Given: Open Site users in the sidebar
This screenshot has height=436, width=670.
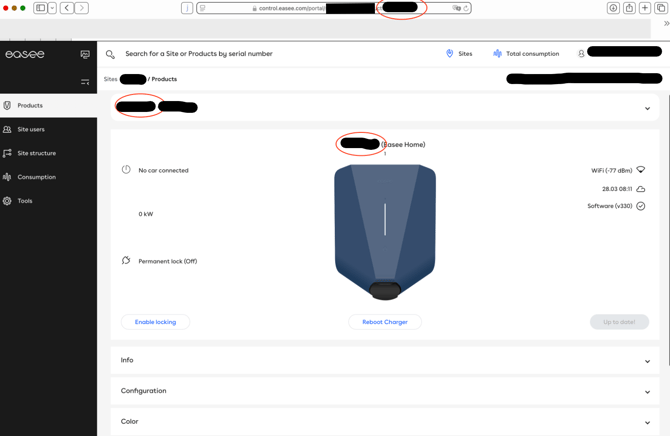Looking at the screenshot, I should pos(31,129).
